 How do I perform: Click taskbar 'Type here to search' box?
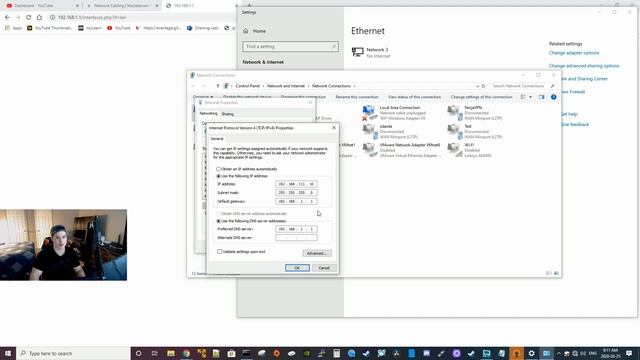73,353
